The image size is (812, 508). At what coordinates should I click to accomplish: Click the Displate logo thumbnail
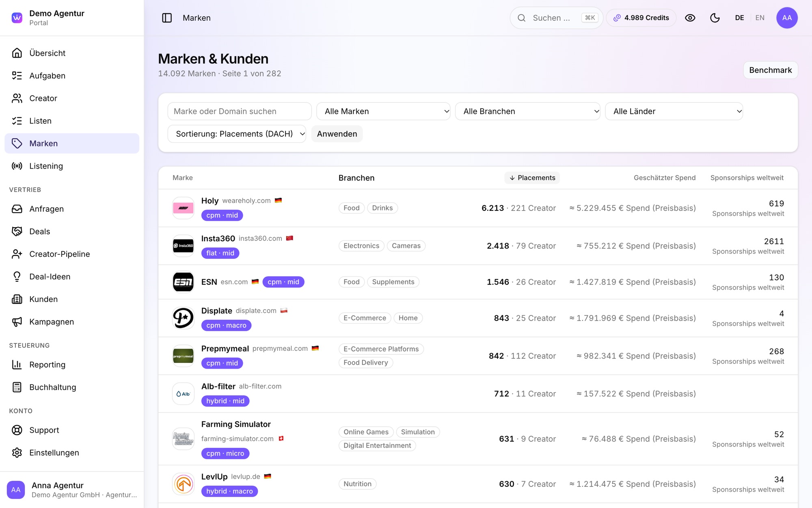(x=183, y=318)
